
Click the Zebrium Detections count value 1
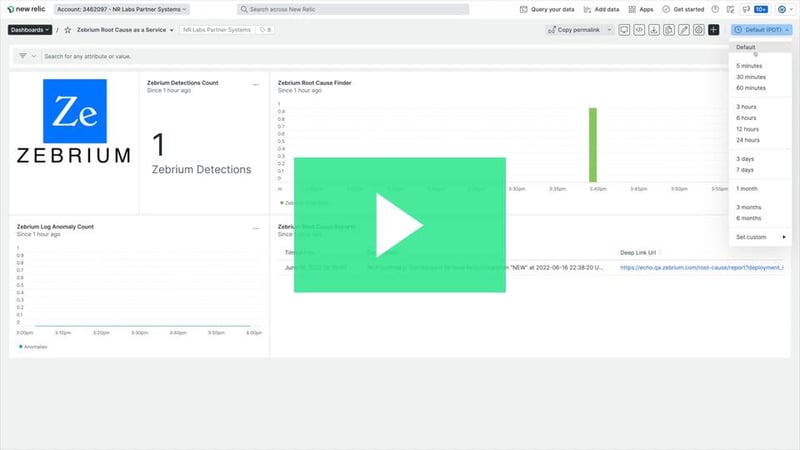point(159,144)
